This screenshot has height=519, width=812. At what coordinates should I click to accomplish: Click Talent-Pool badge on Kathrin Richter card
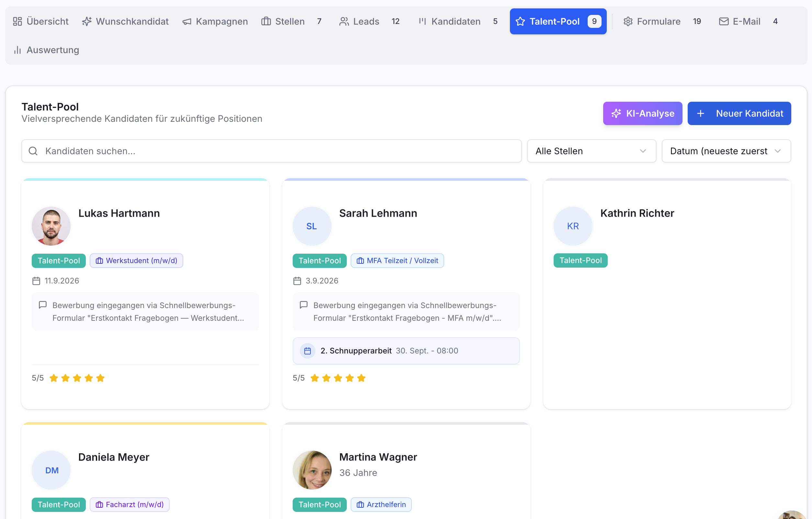(x=581, y=260)
